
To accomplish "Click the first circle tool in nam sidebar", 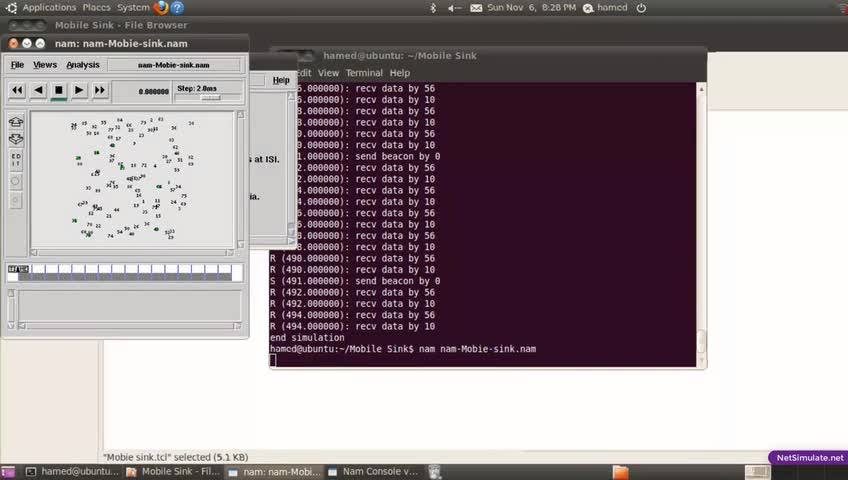I will pyautogui.click(x=16, y=181).
